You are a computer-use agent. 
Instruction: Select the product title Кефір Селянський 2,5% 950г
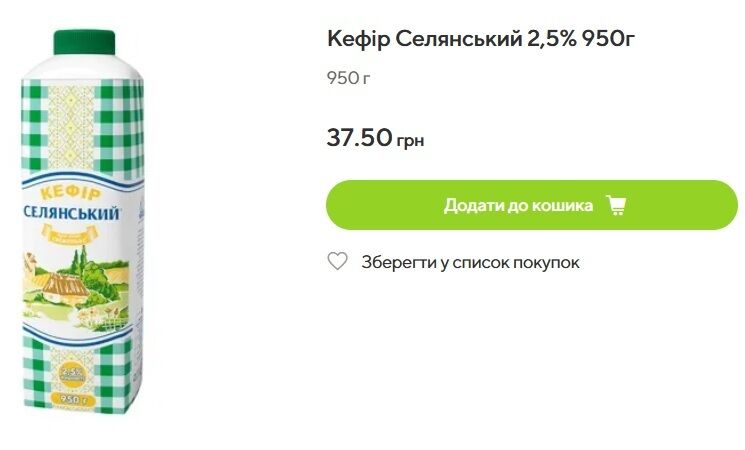(481, 39)
